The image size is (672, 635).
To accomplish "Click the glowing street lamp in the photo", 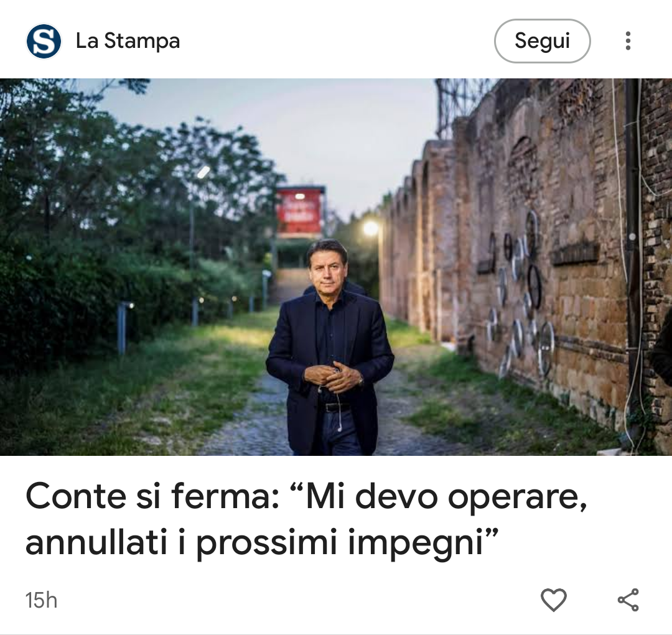I will (371, 228).
